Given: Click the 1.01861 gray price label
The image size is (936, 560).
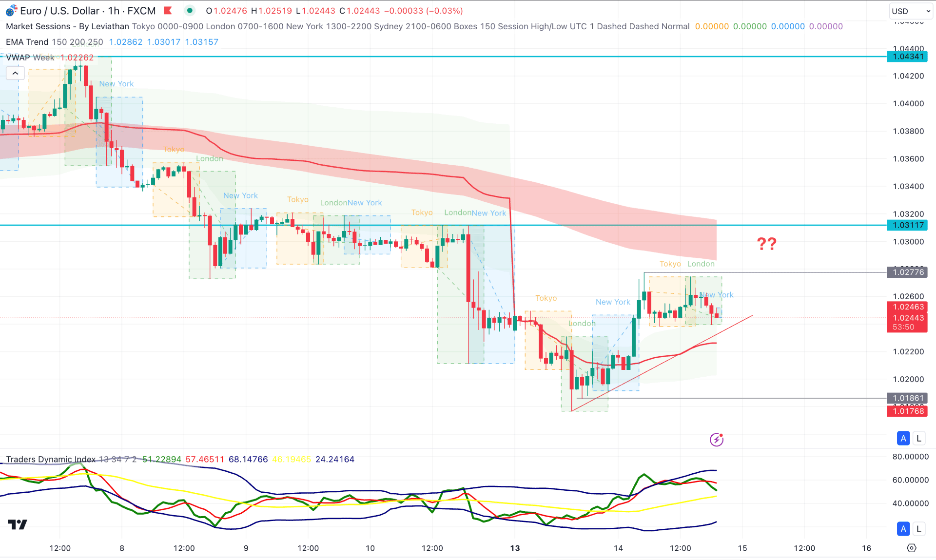Looking at the screenshot, I should [907, 398].
